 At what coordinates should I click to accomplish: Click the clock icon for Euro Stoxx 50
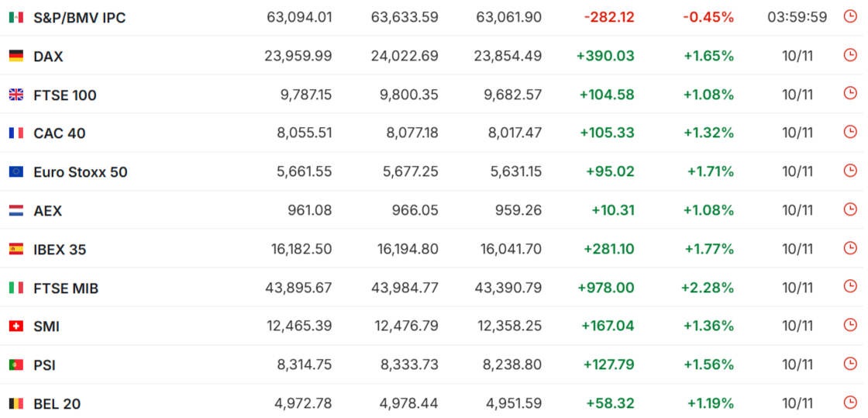(850, 171)
